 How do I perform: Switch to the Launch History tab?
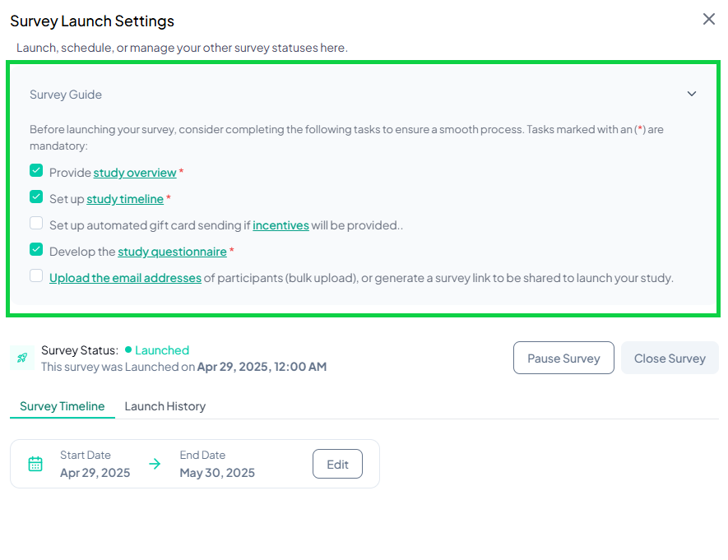coord(165,406)
